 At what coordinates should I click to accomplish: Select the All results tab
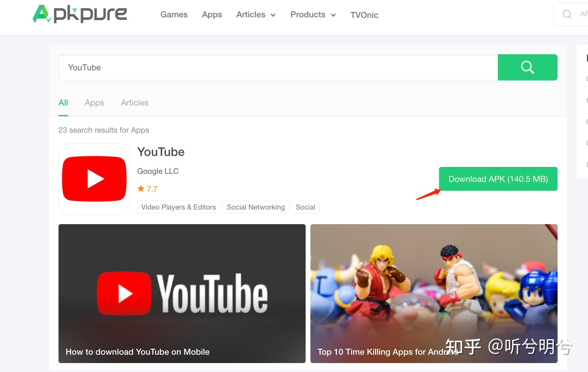pos(63,103)
